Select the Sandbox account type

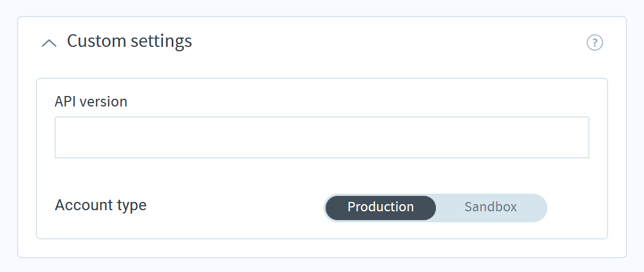point(491,207)
